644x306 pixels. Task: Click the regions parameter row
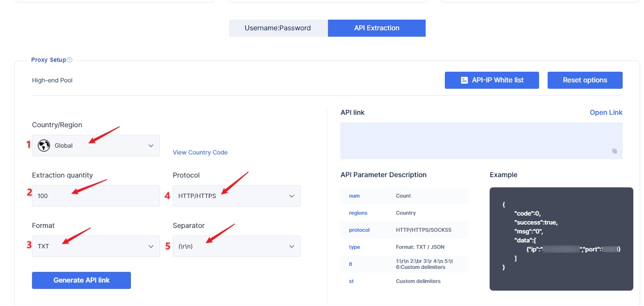(x=404, y=213)
